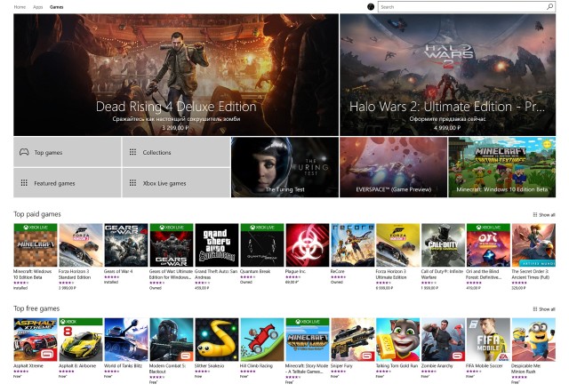Viewport: 569px width, 392px height.
Task: Open The Turing Test tile
Action: [284, 167]
